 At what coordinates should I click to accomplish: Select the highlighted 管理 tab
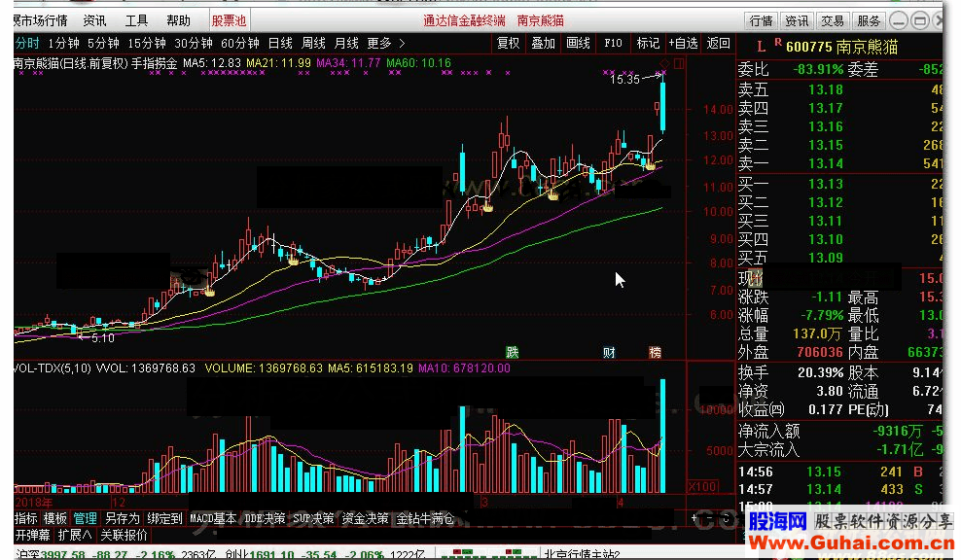click(85, 518)
